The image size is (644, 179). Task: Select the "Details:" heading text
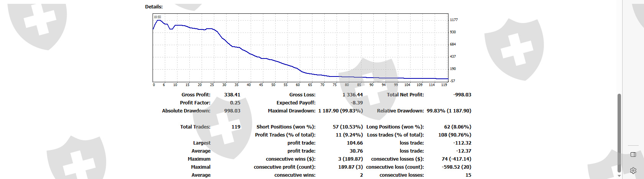pyautogui.click(x=154, y=7)
